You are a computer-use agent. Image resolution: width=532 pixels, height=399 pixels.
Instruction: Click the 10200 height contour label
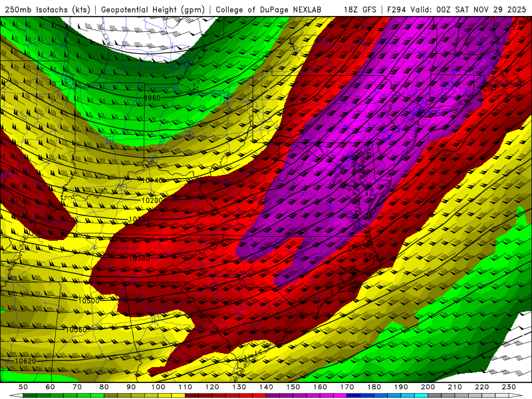[152, 201]
